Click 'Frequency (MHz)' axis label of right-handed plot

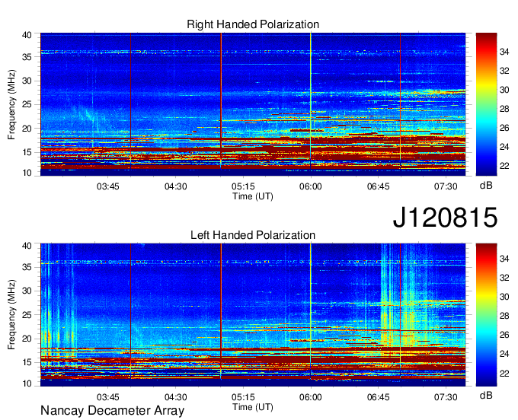[11, 104]
